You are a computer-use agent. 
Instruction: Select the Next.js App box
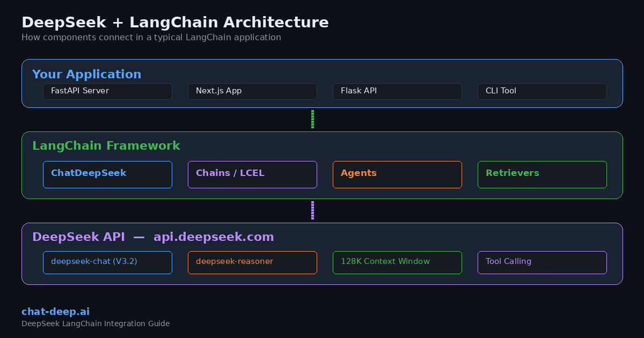tap(252, 91)
